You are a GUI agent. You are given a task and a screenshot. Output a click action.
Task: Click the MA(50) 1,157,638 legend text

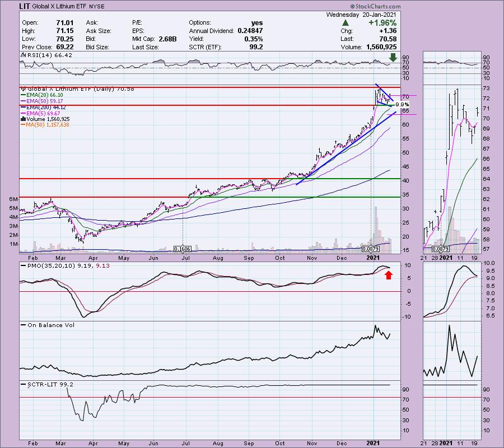pos(48,125)
